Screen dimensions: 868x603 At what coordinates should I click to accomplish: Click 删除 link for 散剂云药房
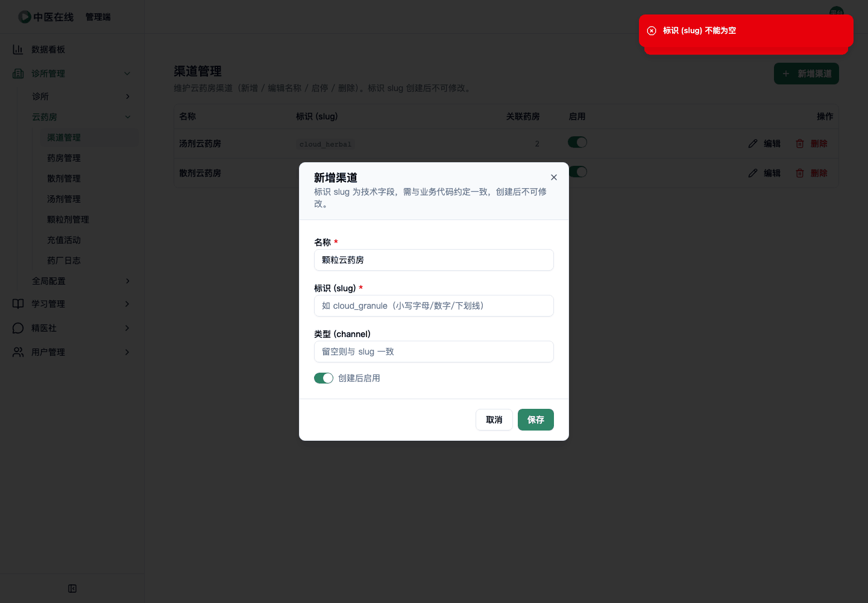click(x=819, y=173)
